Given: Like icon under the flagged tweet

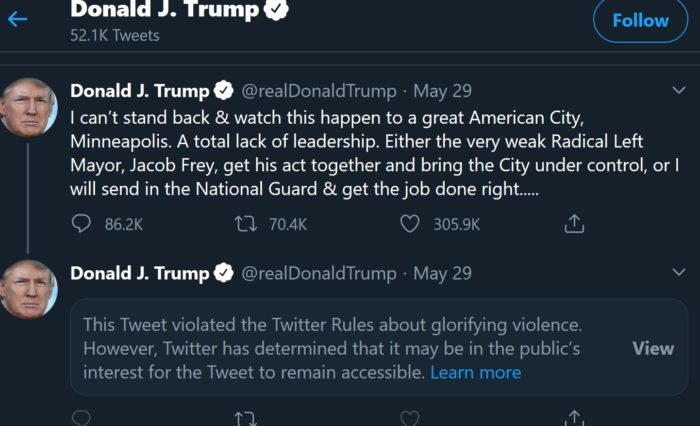Looking at the screenshot, I should (410, 418).
